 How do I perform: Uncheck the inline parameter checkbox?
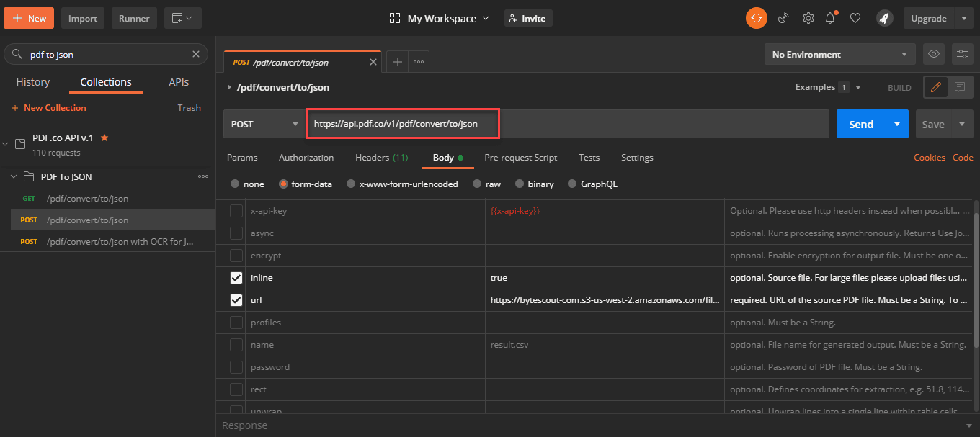[236, 278]
